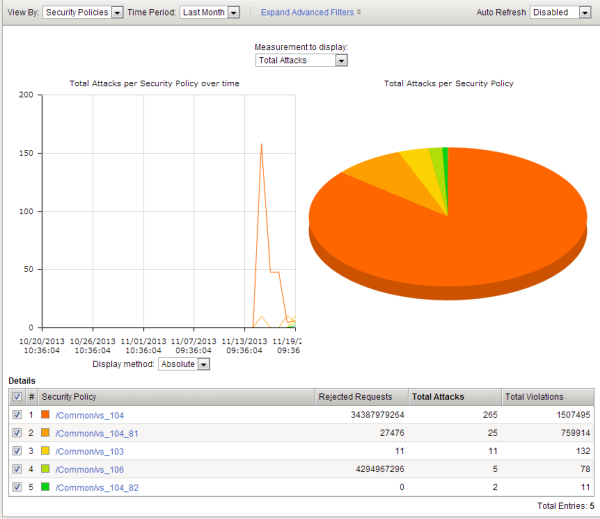The image size is (600, 519).
Task: Click the green swatch for /Common/vs_104_82
Action: tap(46, 487)
